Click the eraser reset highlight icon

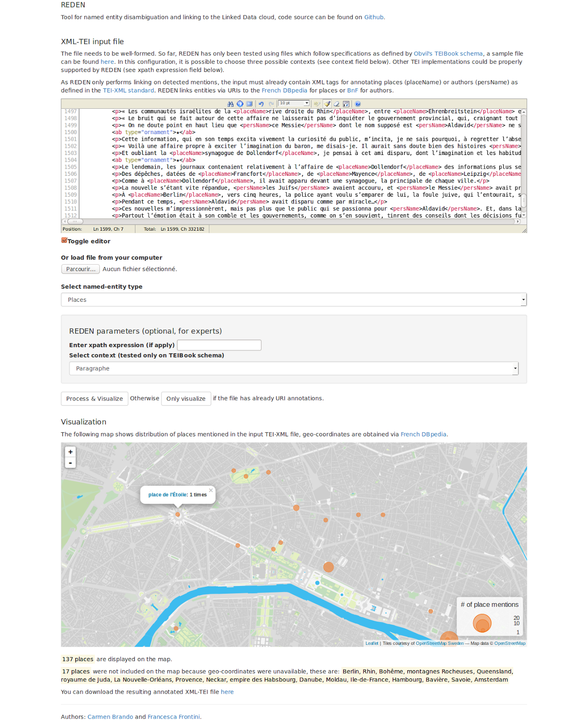[x=337, y=104]
